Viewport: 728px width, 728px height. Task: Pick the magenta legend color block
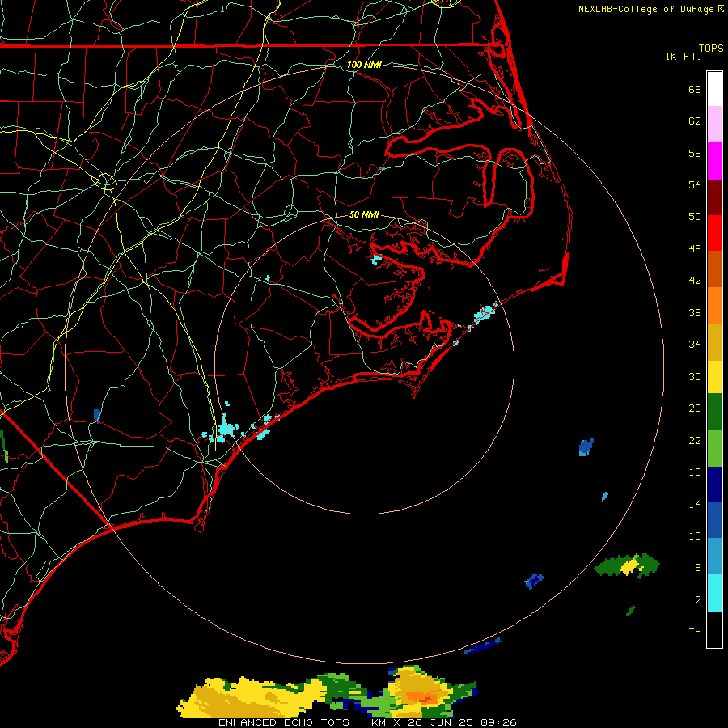tap(714, 161)
